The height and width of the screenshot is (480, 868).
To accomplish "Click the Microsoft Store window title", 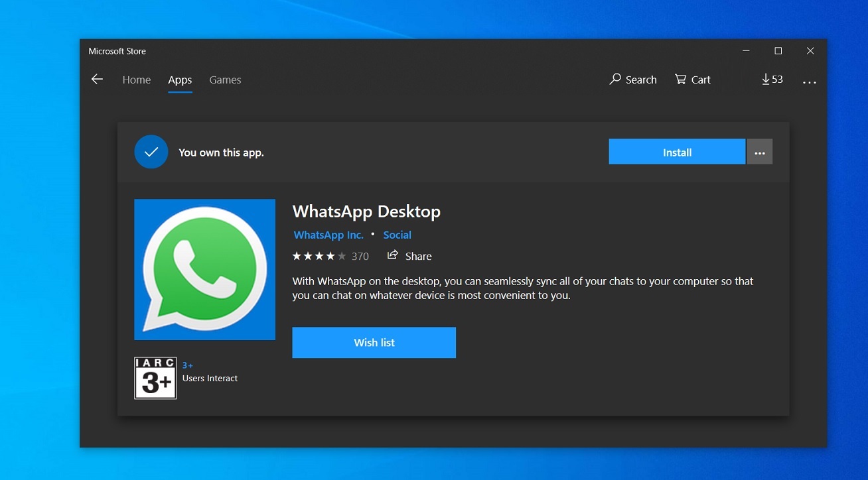I will 117,51.
